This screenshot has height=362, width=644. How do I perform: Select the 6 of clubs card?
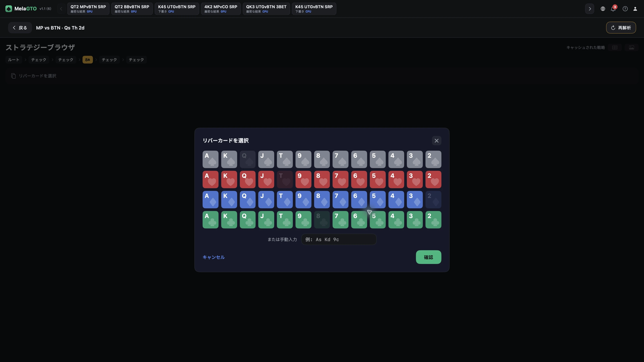click(x=359, y=220)
